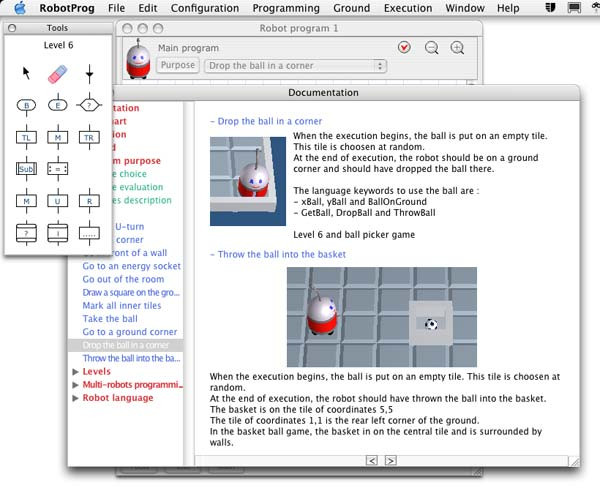Pick the B begin block tool
The image size is (600, 488).
click(x=27, y=105)
